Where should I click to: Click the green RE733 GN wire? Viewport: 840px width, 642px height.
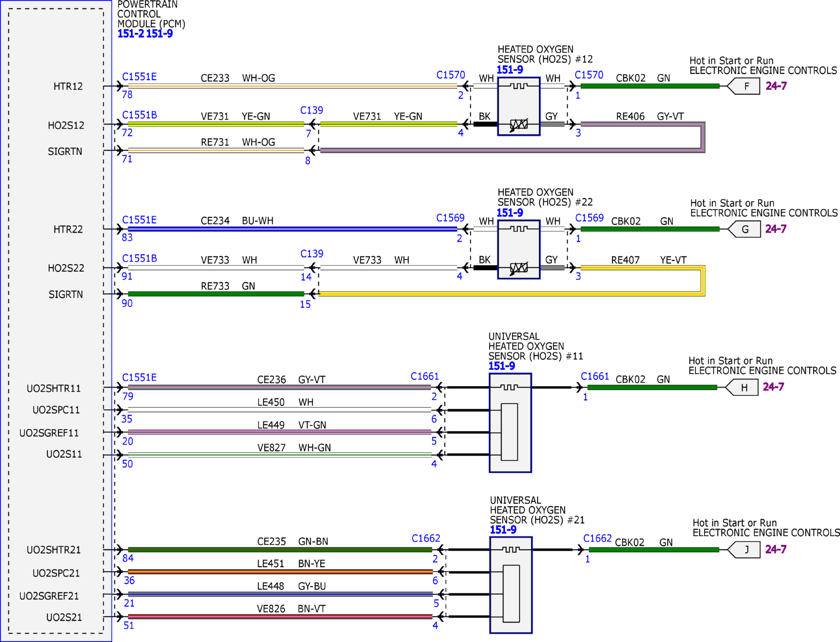click(x=216, y=294)
